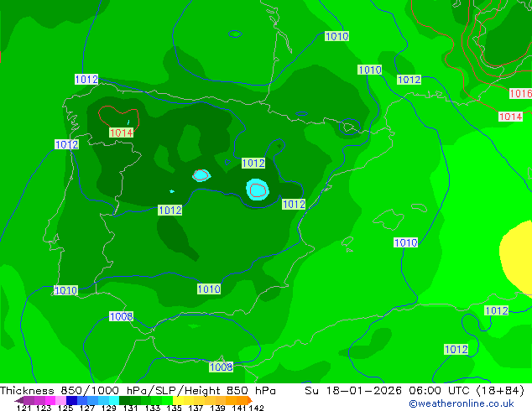Select the cyan legend swatch after 129
The width and height of the screenshot is (532, 411).
(113, 400)
